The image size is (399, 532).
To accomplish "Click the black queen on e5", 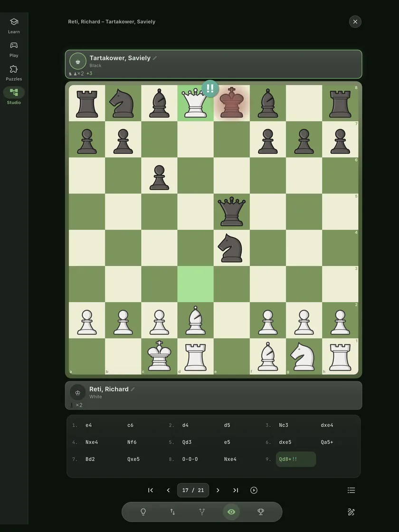I will pos(231,212).
